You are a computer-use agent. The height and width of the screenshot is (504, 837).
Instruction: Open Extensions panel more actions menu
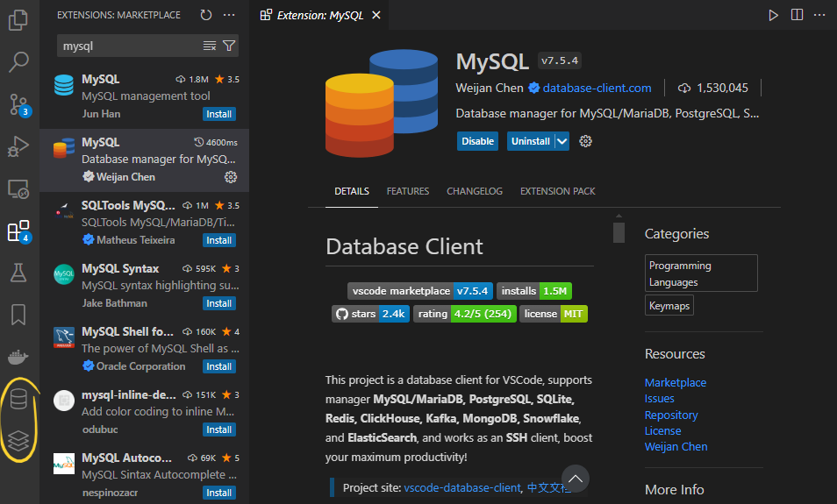click(229, 15)
